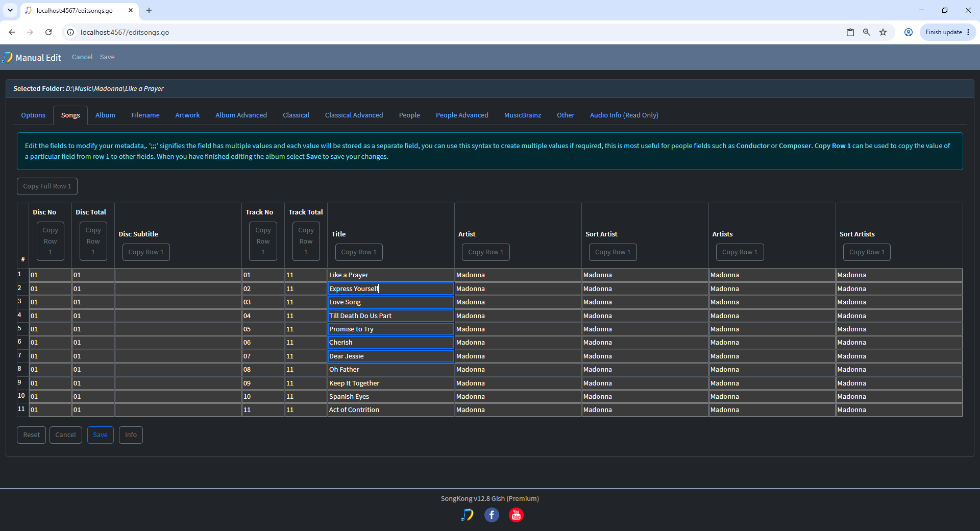Close the editsongs.go browser tab
Viewport: 980px width, 531px height.
tap(131, 10)
